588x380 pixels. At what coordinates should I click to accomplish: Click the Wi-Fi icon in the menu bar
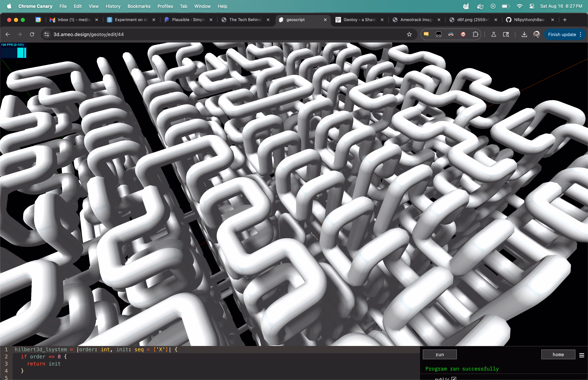pos(519,6)
